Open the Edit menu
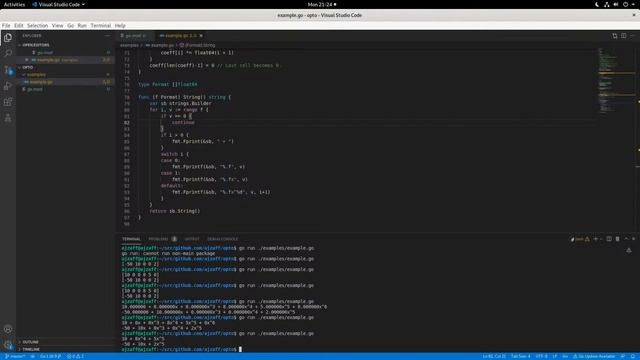 [x=19, y=25]
